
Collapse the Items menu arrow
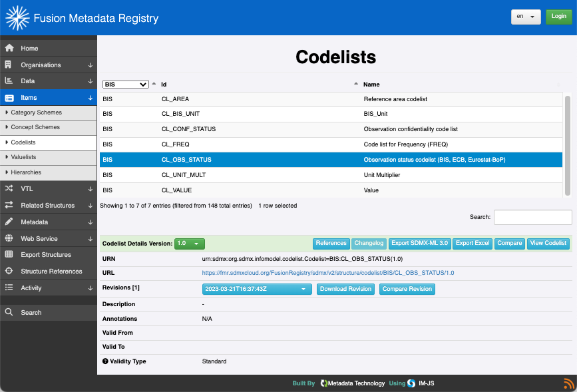point(90,98)
